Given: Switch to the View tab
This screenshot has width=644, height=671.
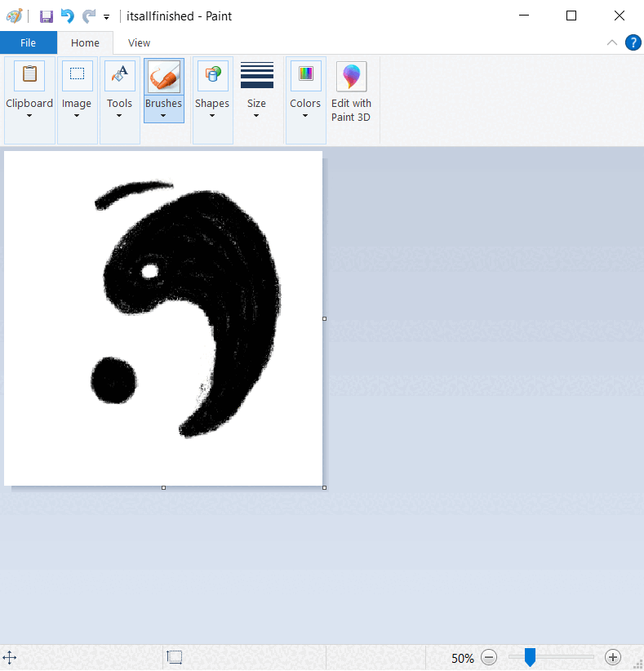Looking at the screenshot, I should [139, 42].
